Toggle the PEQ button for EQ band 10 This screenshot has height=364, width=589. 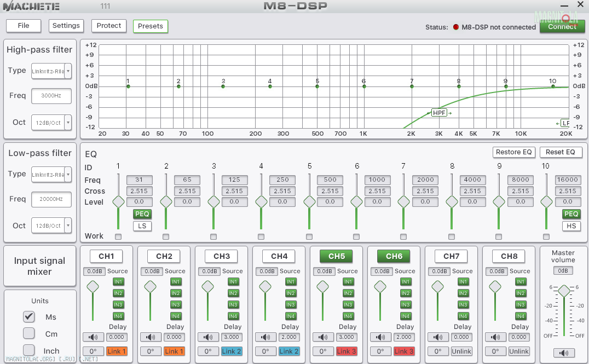pyautogui.click(x=571, y=214)
